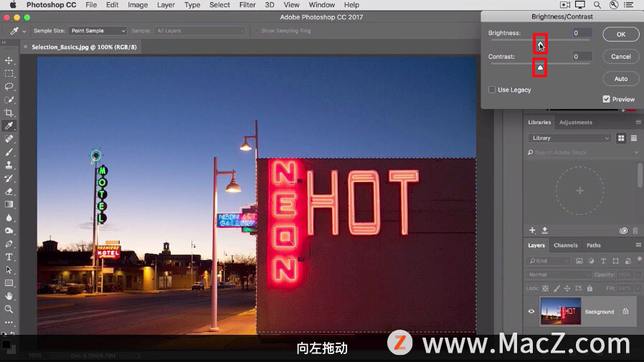644x362 pixels.
Task: Select the Dodge tool
Action: point(9,231)
